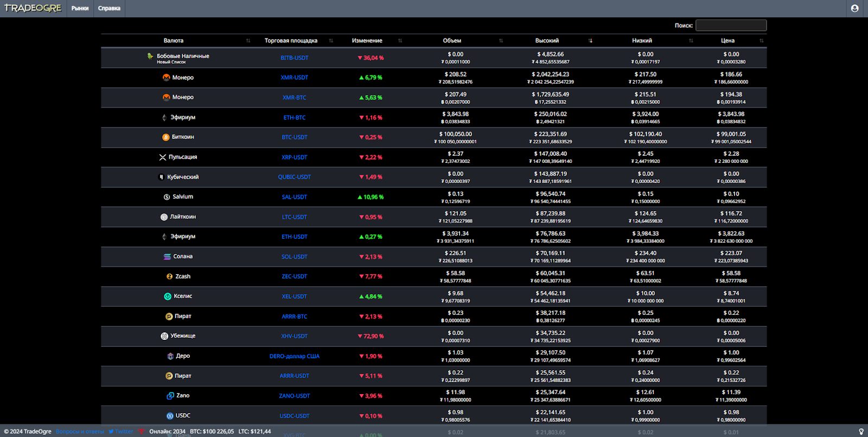This screenshot has width=868, height=437.
Task: Open the BITB-USDT market link
Action: [295, 58]
